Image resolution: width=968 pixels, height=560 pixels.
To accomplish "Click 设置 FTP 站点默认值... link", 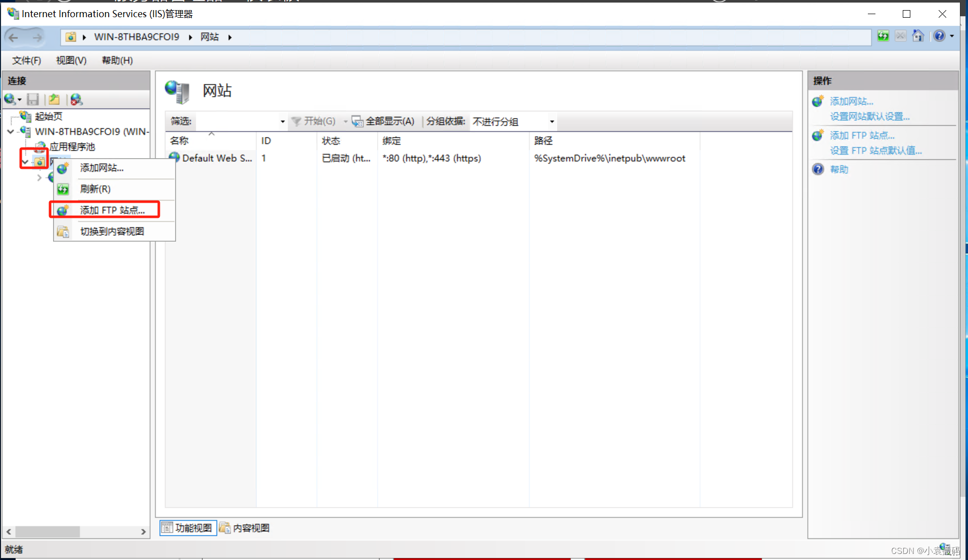I will coord(875,151).
